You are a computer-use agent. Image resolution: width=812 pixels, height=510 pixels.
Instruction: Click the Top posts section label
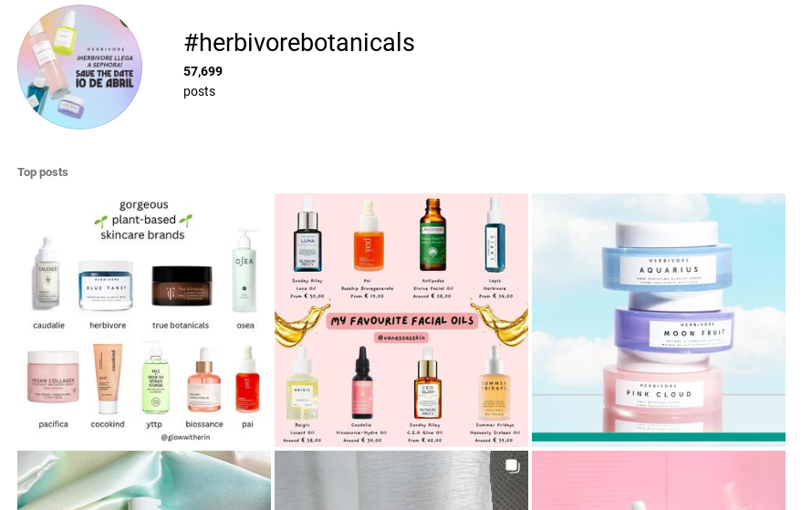(43, 172)
